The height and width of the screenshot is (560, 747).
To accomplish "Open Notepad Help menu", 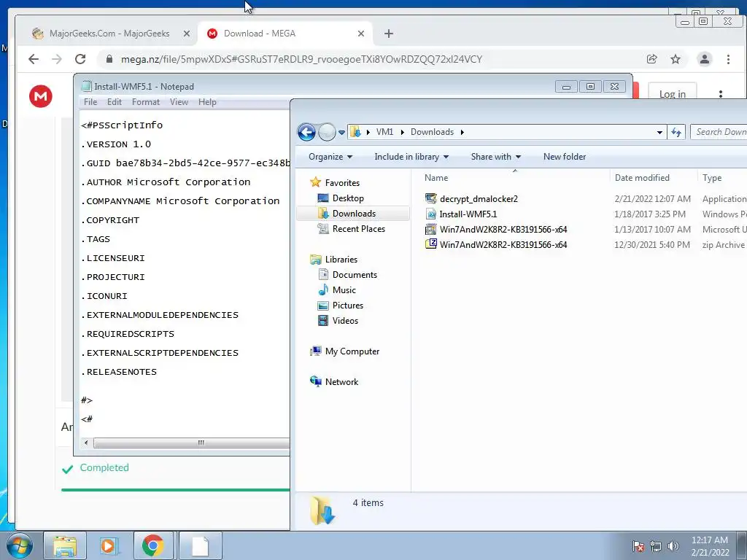I will pos(207,102).
